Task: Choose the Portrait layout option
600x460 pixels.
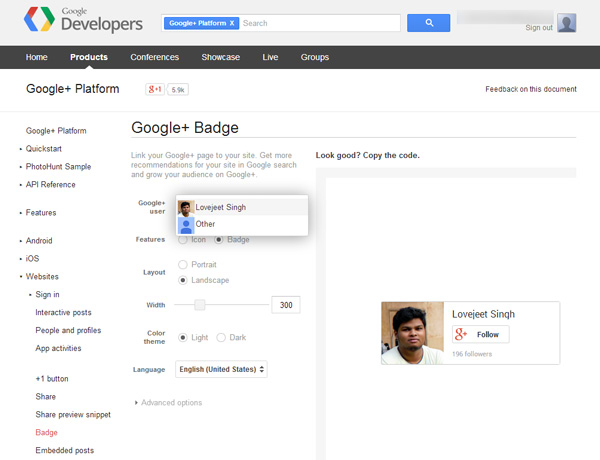Action: coord(183,264)
